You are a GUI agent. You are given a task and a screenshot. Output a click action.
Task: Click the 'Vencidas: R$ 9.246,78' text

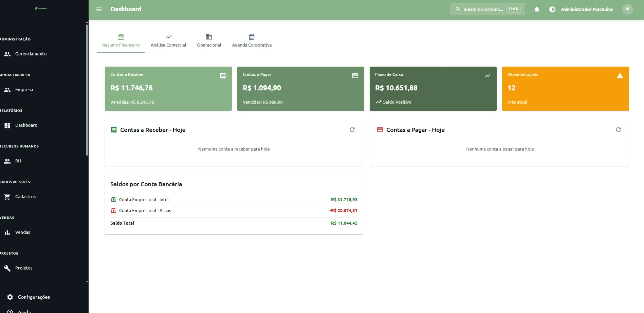point(132,102)
